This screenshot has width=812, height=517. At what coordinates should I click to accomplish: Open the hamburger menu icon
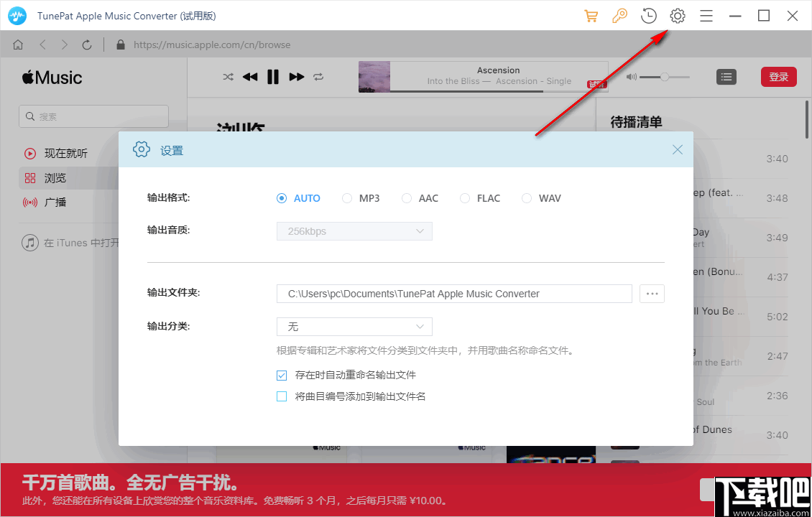point(706,15)
